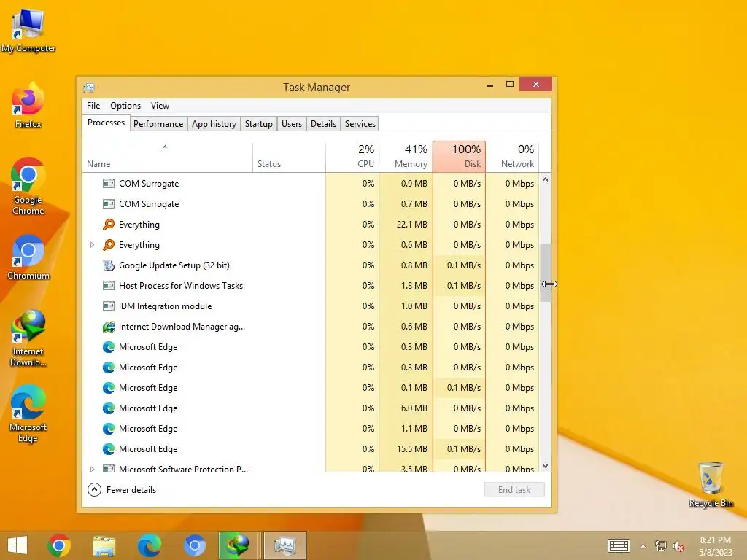Image resolution: width=747 pixels, height=560 pixels.
Task: Open the View menu
Action: tap(160, 106)
